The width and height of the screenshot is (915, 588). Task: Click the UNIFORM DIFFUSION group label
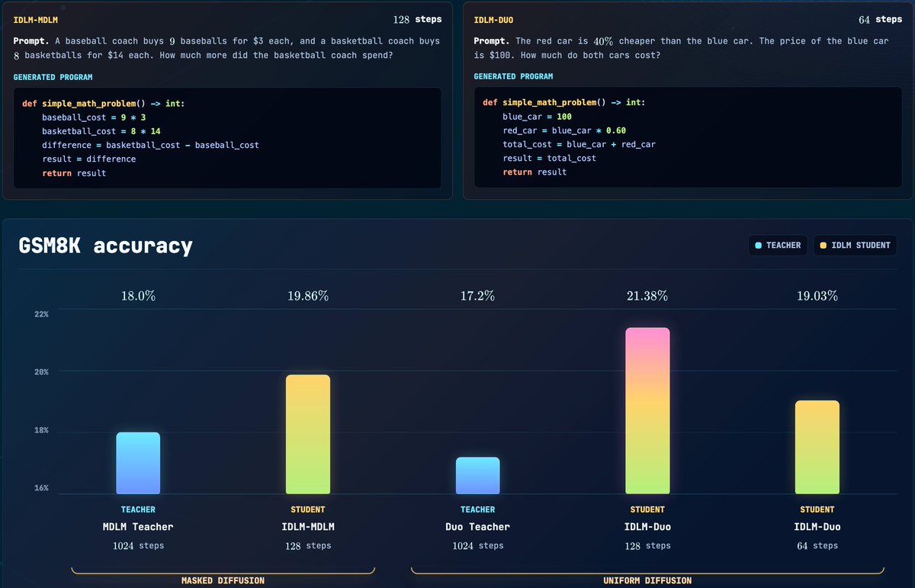click(x=647, y=581)
